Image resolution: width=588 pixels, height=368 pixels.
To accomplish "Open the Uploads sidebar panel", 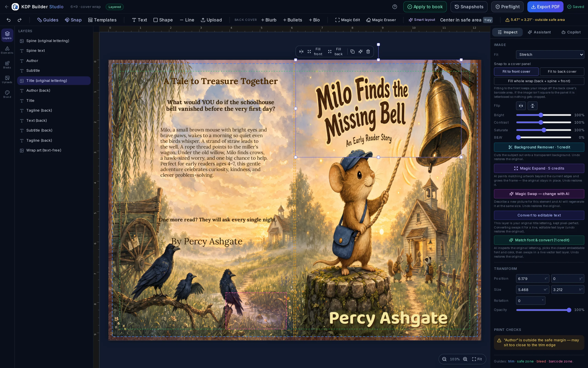I will point(7,79).
